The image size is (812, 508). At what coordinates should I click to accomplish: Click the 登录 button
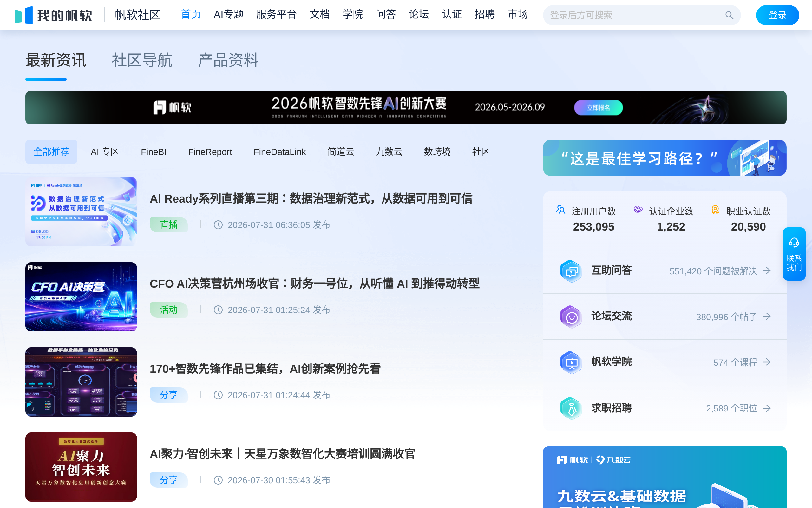tap(777, 15)
